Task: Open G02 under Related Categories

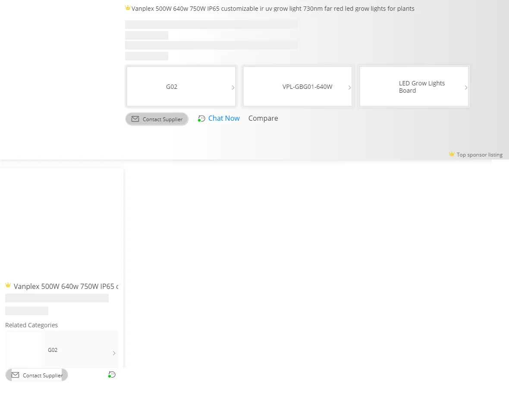Action: point(62,350)
